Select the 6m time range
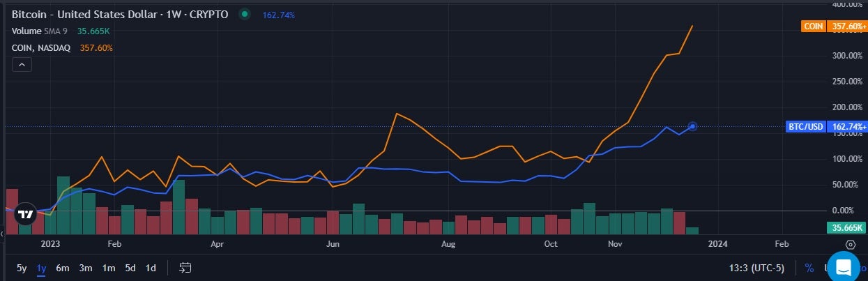 [63, 268]
